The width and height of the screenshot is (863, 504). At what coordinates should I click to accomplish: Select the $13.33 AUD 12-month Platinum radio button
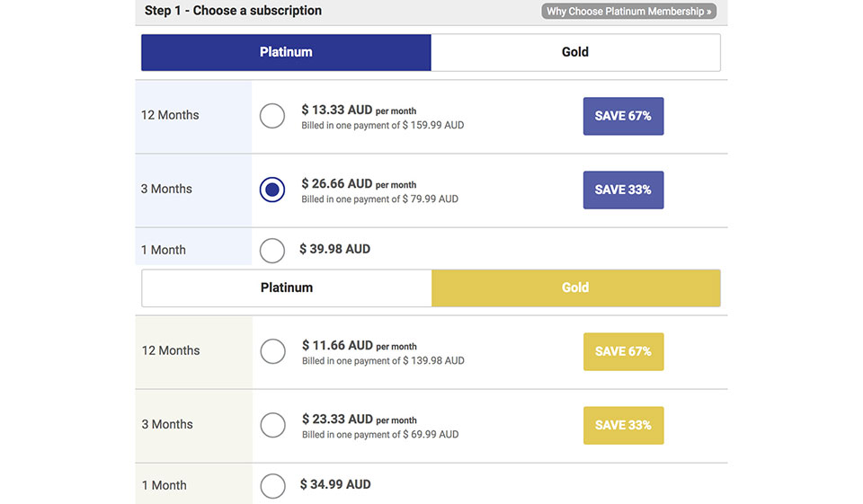click(272, 116)
